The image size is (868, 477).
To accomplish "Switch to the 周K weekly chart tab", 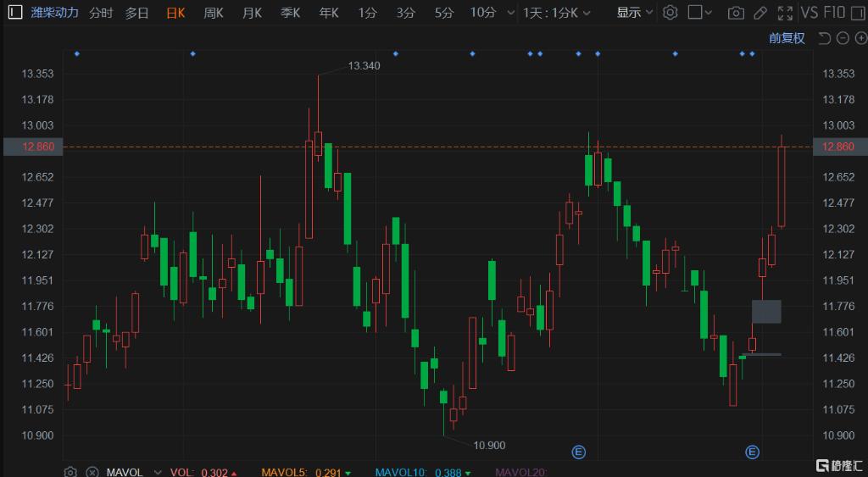I will coord(214,13).
